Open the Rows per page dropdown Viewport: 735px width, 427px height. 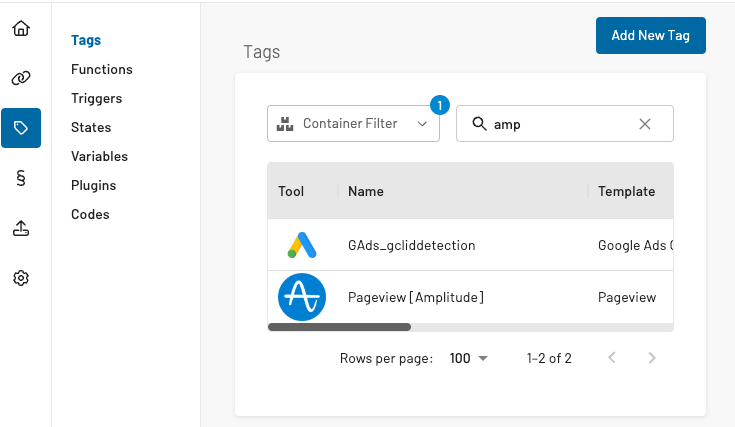(x=469, y=358)
